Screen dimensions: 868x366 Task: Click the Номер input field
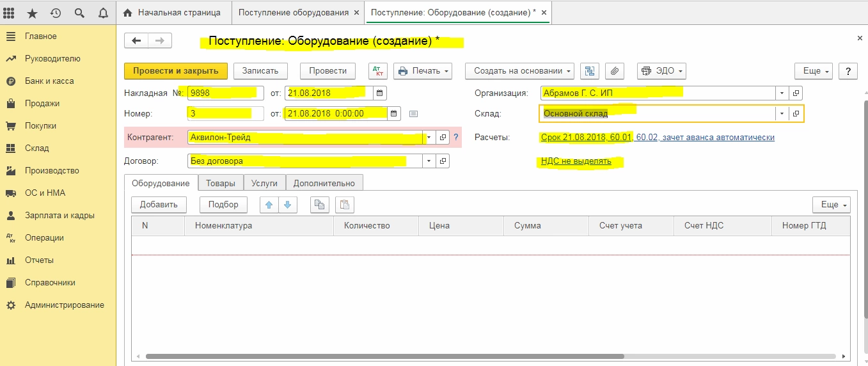point(225,113)
